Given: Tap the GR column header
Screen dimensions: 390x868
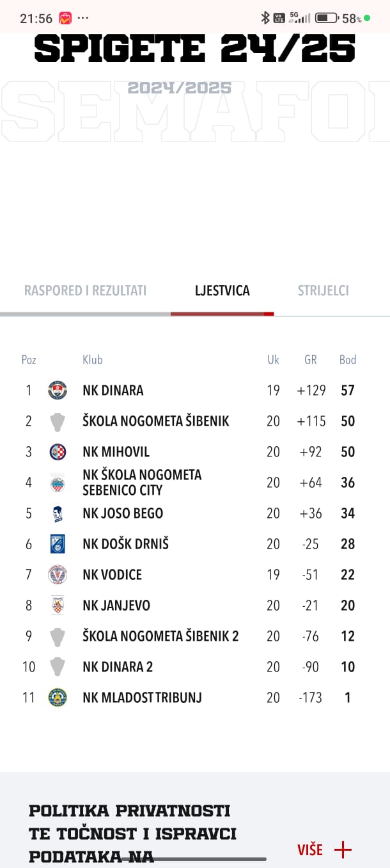Looking at the screenshot, I should click(x=311, y=360).
